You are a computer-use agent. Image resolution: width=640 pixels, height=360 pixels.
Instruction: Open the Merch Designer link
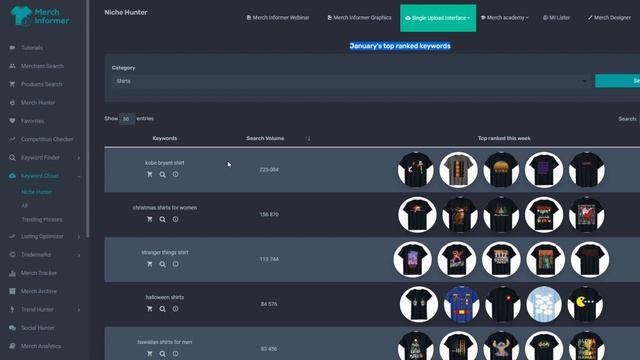coord(609,18)
